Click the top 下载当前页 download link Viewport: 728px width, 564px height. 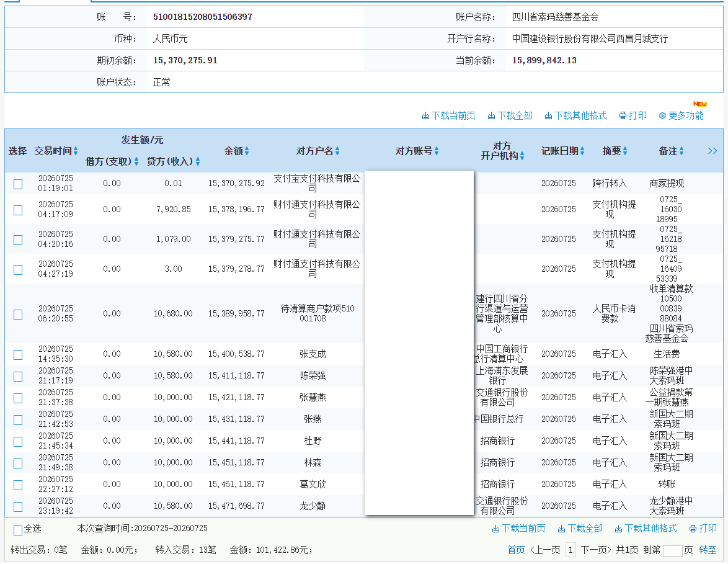click(x=448, y=115)
